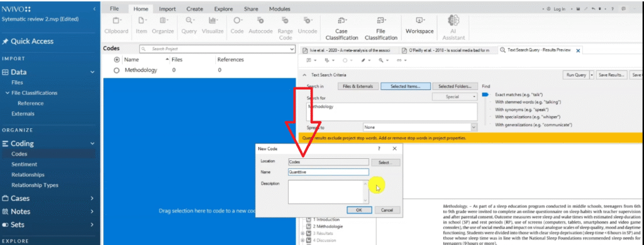The width and height of the screenshot is (644, 245).
Task: Open the Run Query dropdown arrow
Action: pyautogui.click(x=592, y=75)
